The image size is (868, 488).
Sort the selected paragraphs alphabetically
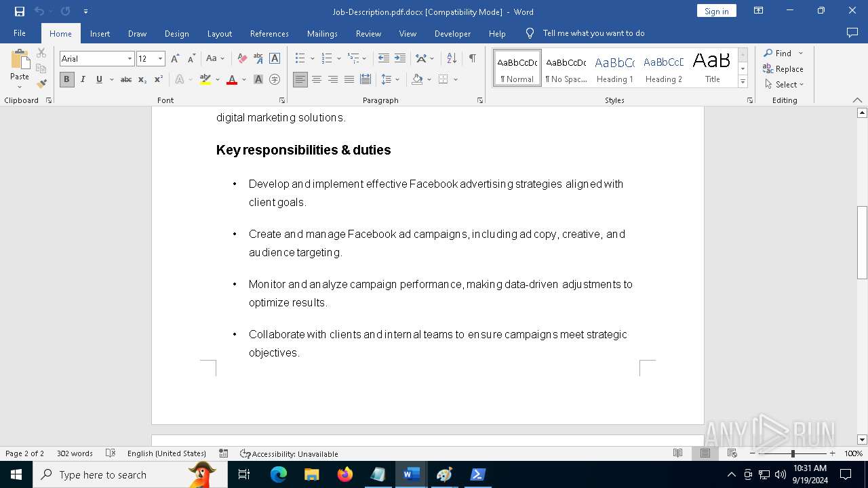coord(452,58)
